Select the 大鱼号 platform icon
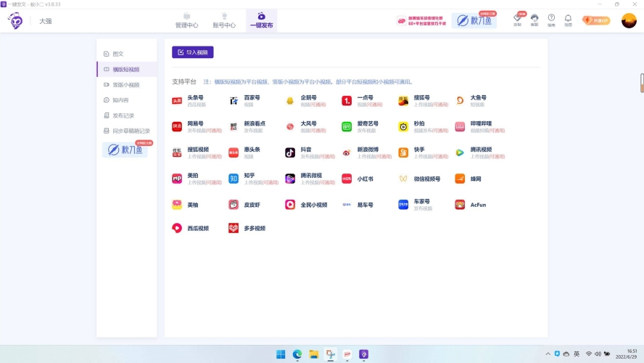 click(x=460, y=101)
